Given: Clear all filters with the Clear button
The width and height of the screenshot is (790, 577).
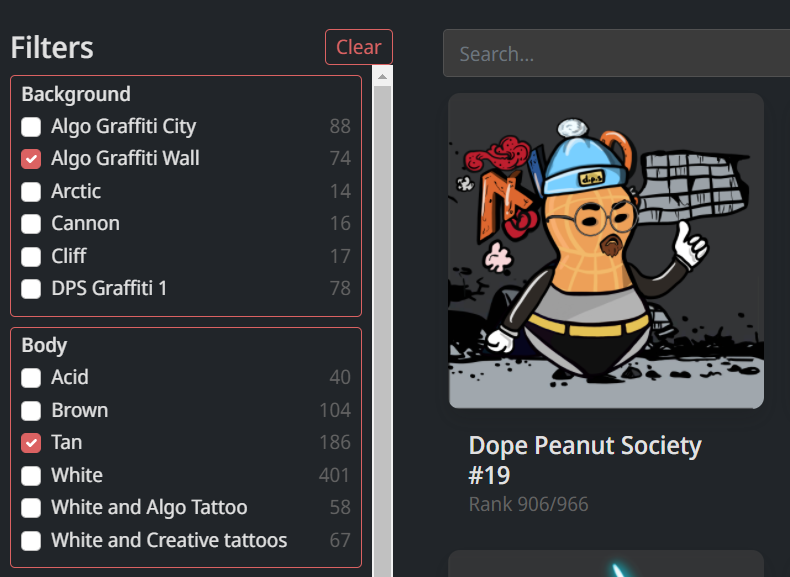Looking at the screenshot, I should pyautogui.click(x=359, y=47).
